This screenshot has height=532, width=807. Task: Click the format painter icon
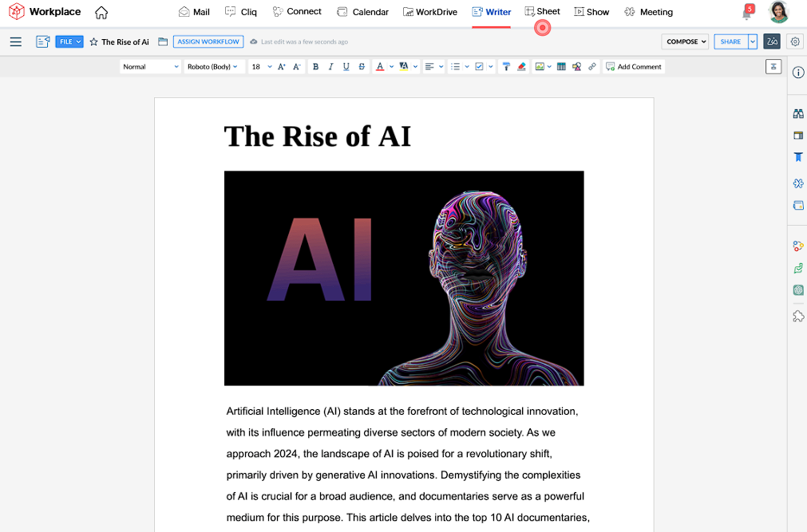[506, 67]
